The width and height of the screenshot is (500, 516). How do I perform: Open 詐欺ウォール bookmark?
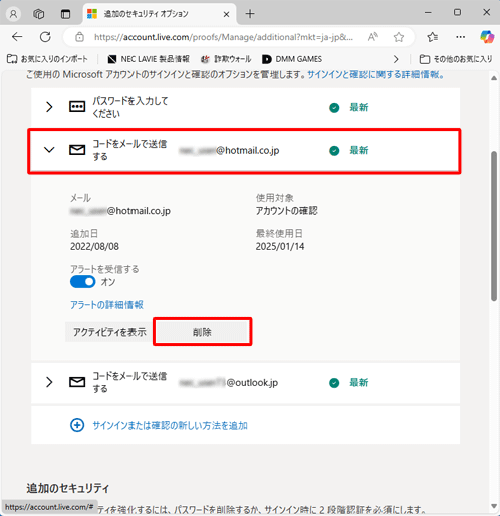coord(226,59)
